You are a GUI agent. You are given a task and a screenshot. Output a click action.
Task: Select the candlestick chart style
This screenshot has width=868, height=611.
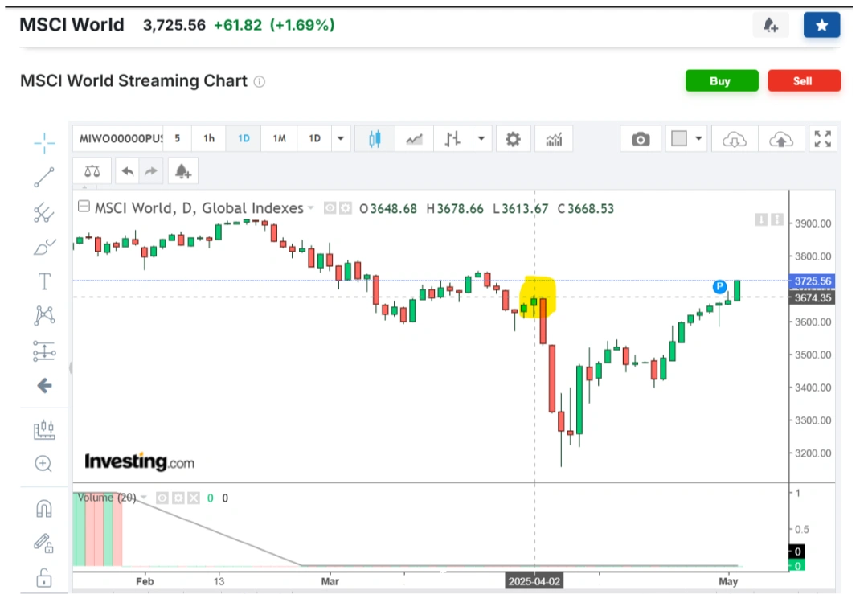coord(375,139)
